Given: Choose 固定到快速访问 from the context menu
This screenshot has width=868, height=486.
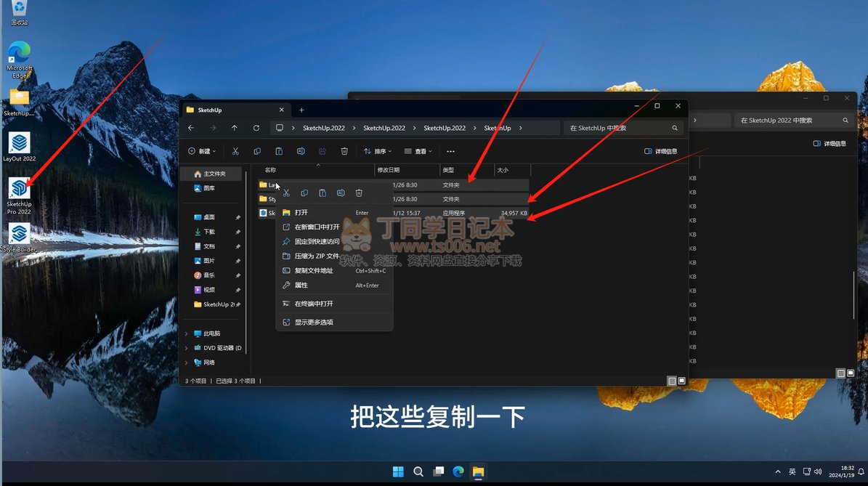Looking at the screenshot, I should 334,241.
